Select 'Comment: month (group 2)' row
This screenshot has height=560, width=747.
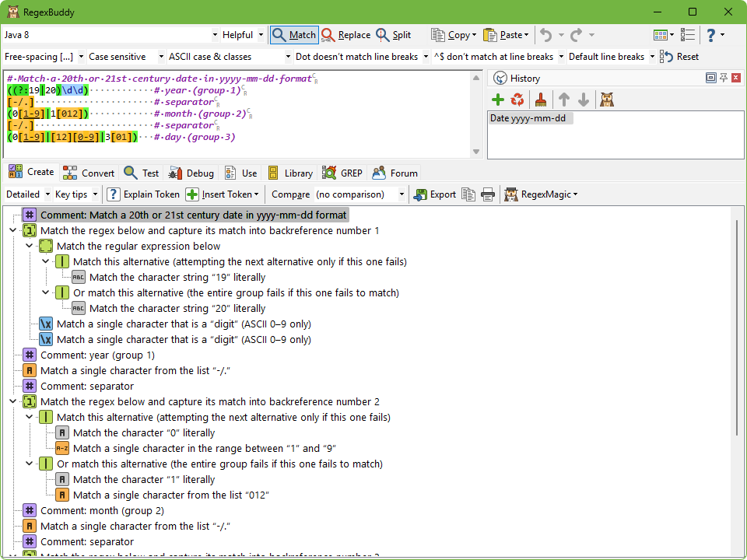(x=102, y=510)
